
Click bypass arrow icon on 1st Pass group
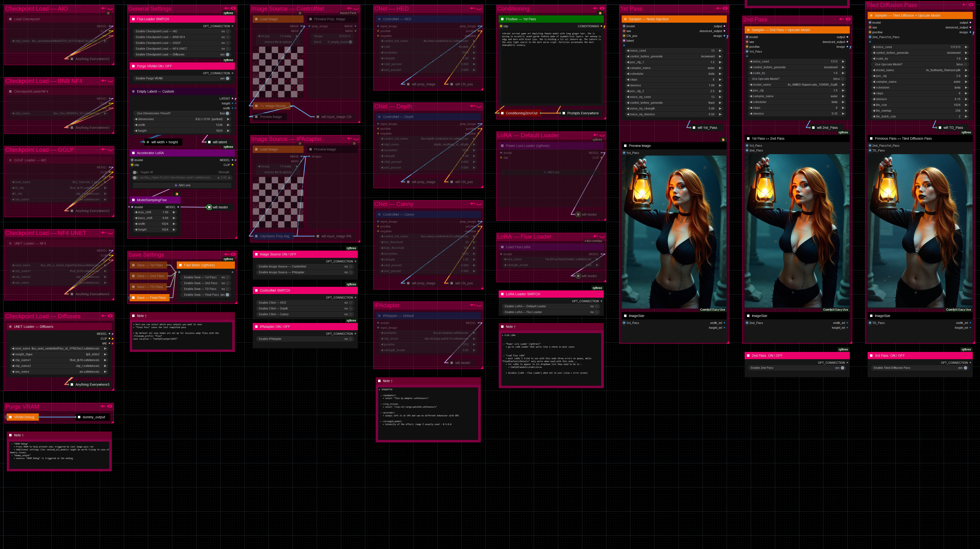[x=718, y=8]
